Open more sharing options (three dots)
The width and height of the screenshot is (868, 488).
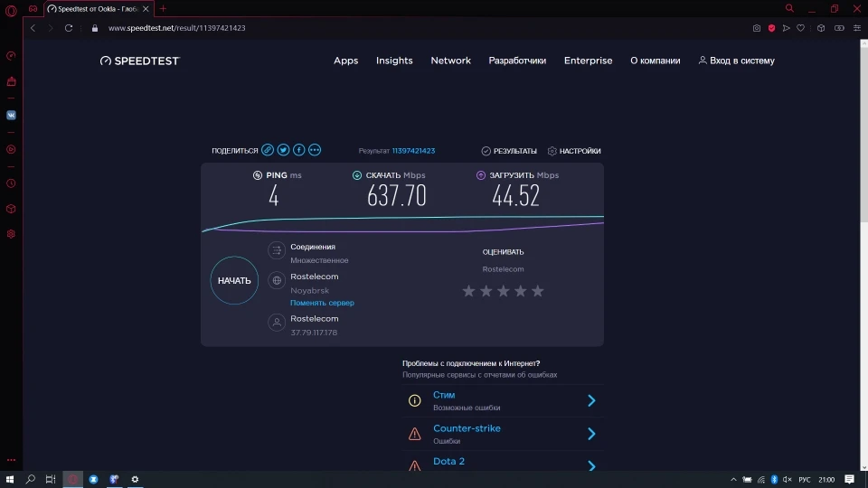(x=315, y=150)
